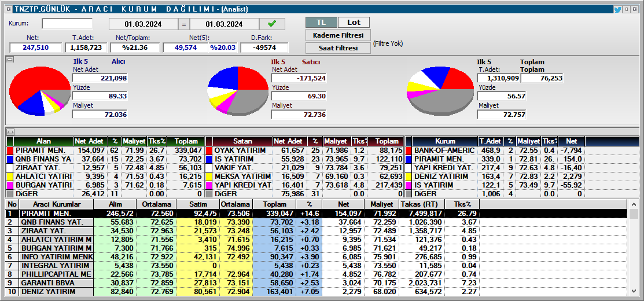This screenshot has width=644, height=301.
Task: Click D.Fark value -49574
Action: click(x=264, y=47)
